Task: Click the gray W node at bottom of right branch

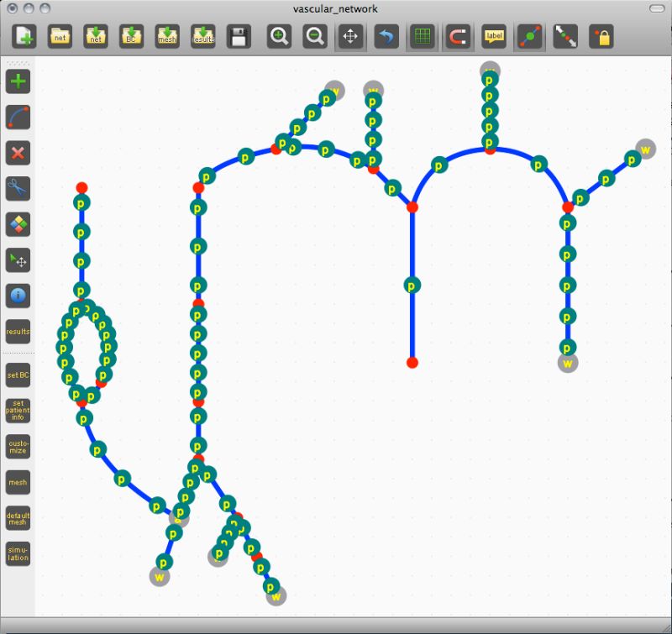Action: click(x=568, y=363)
